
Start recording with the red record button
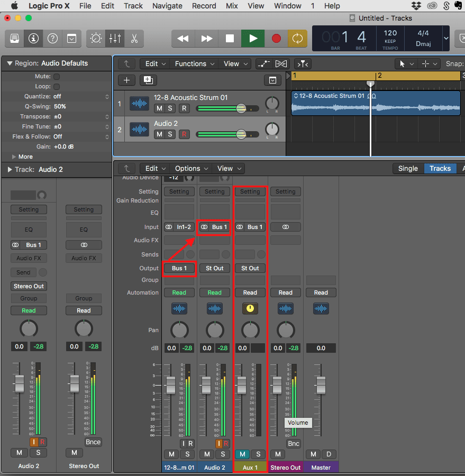coord(276,39)
